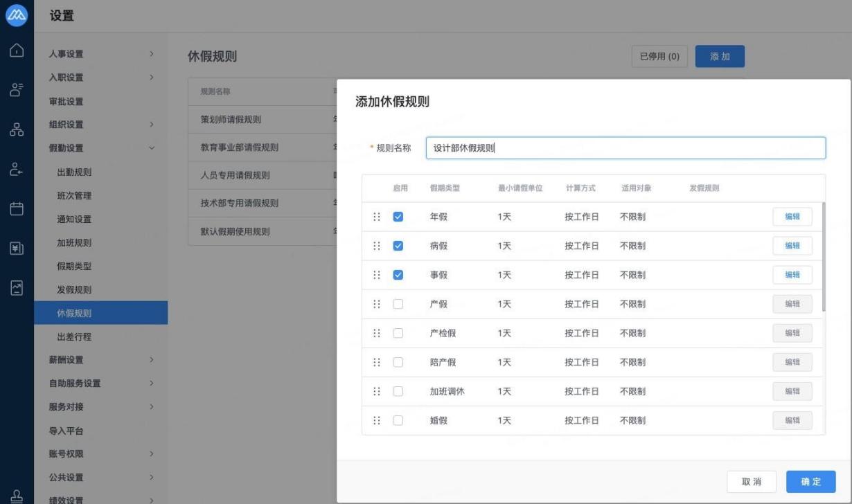
Task: Grab drag handle of 产假 row
Action: click(377, 304)
